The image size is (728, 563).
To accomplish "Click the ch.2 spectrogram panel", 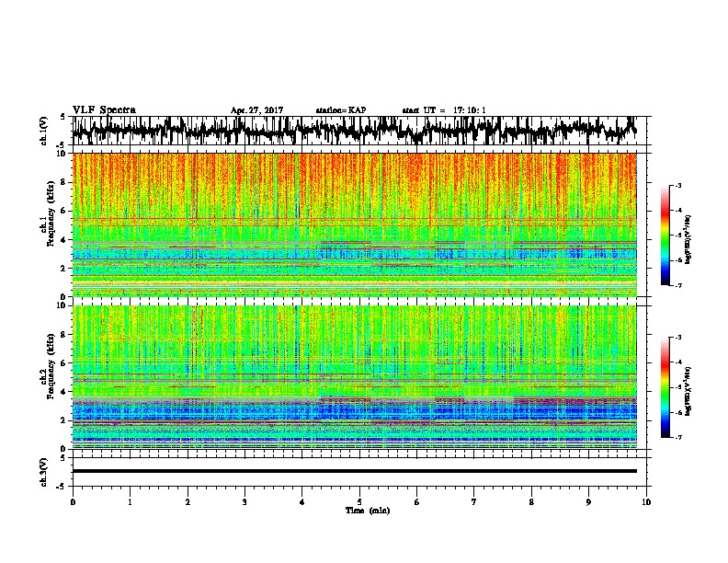I will (355, 377).
